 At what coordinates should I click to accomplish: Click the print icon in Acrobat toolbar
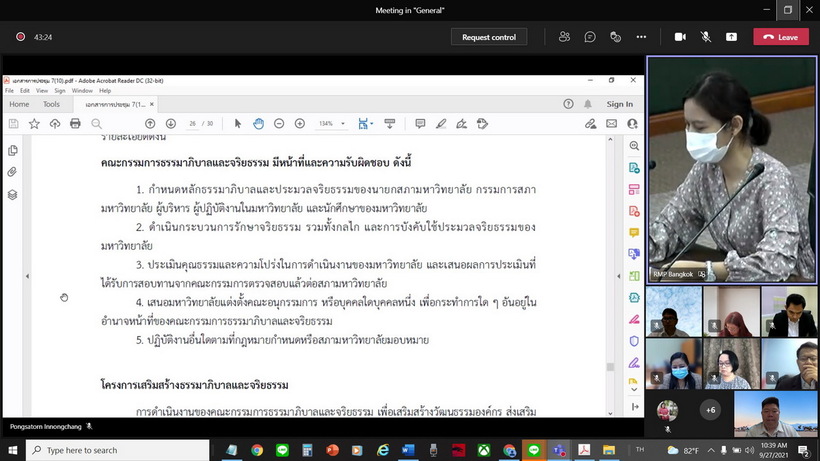click(x=75, y=124)
